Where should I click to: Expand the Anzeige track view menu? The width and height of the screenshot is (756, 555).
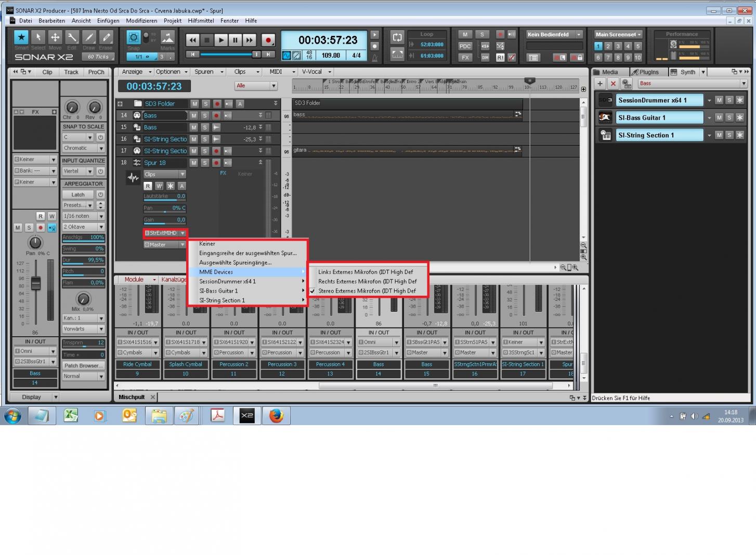137,72
